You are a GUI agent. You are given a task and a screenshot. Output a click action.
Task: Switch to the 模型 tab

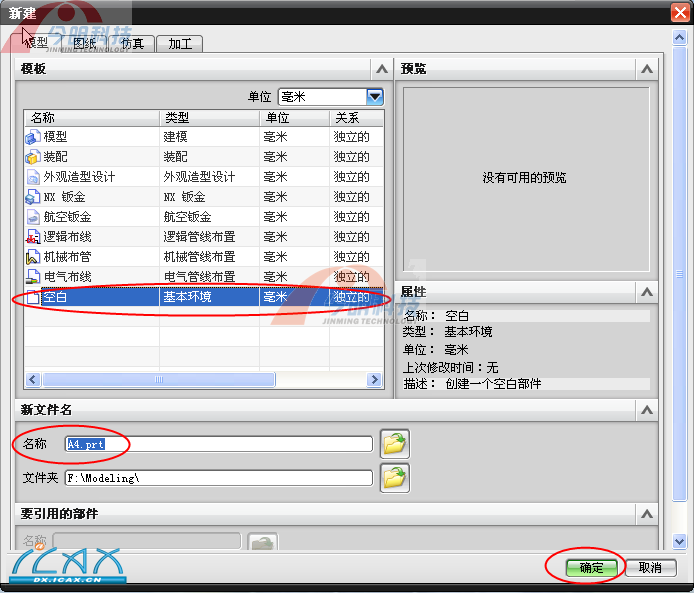(36, 43)
